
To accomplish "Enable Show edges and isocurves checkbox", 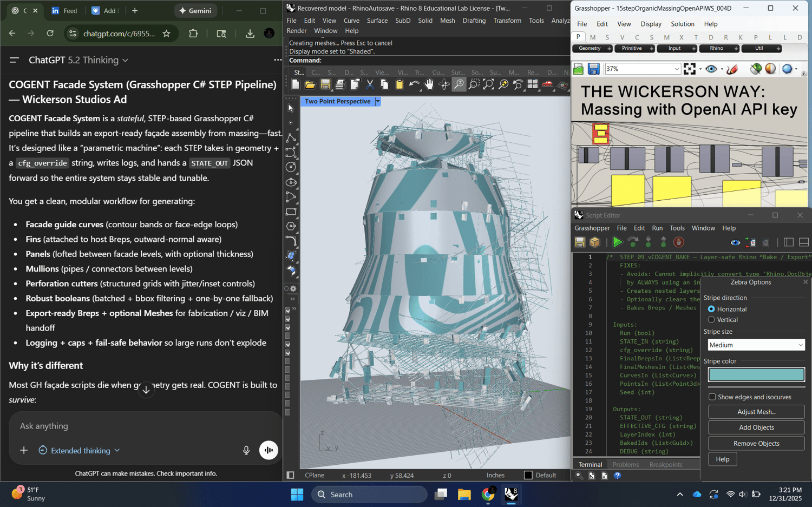I will 712,397.
